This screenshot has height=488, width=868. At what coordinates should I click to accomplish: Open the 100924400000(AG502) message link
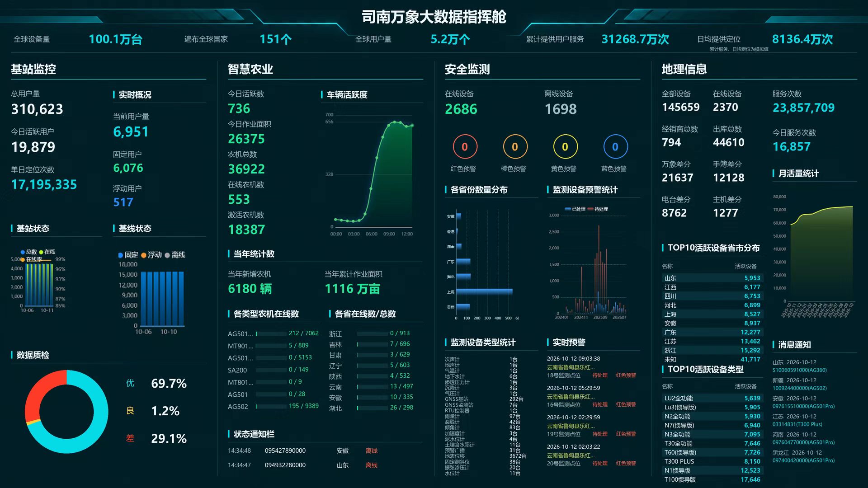click(x=799, y=388)
